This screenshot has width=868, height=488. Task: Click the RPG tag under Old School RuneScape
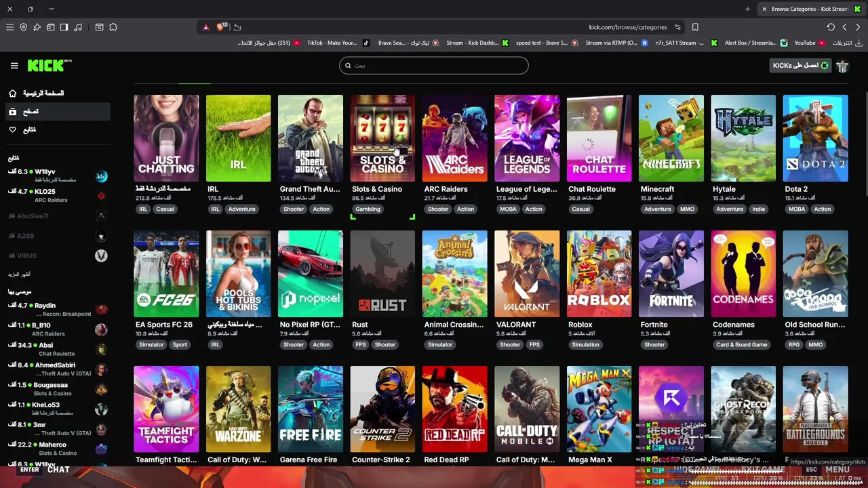pyautogui.click(x=793, y=345)
